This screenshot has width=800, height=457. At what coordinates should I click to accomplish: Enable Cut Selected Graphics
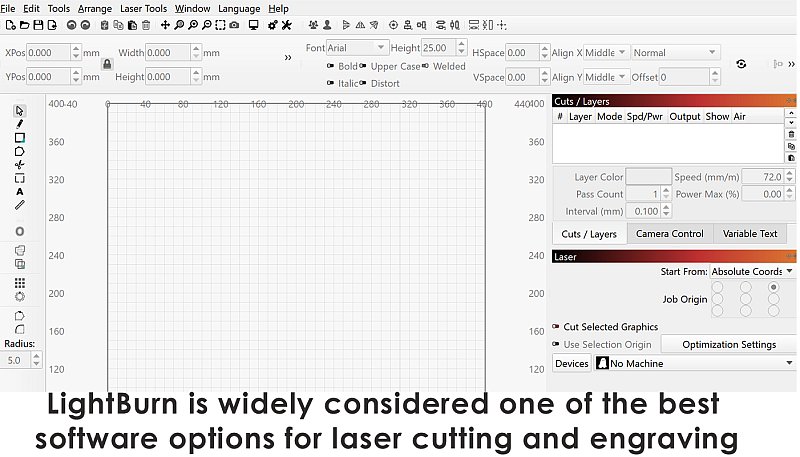pyautogui.click(x=556, y=327)
